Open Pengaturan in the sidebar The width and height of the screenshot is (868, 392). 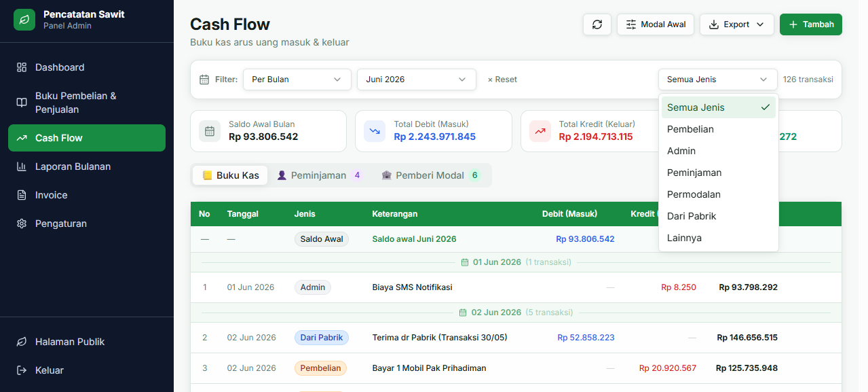coord(87,224)
